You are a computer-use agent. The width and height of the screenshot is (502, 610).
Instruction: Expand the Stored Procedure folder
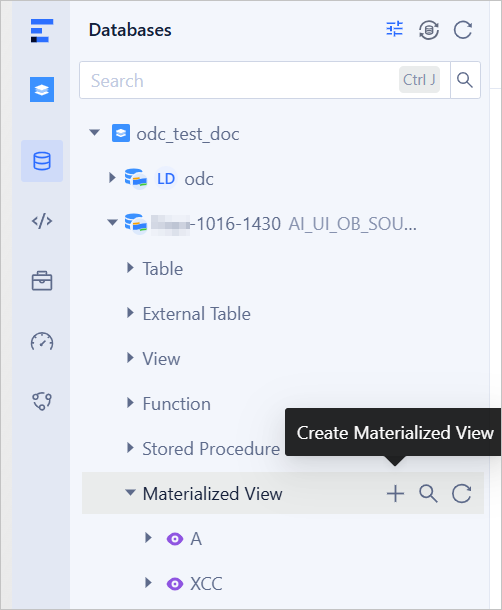[130, 448]
